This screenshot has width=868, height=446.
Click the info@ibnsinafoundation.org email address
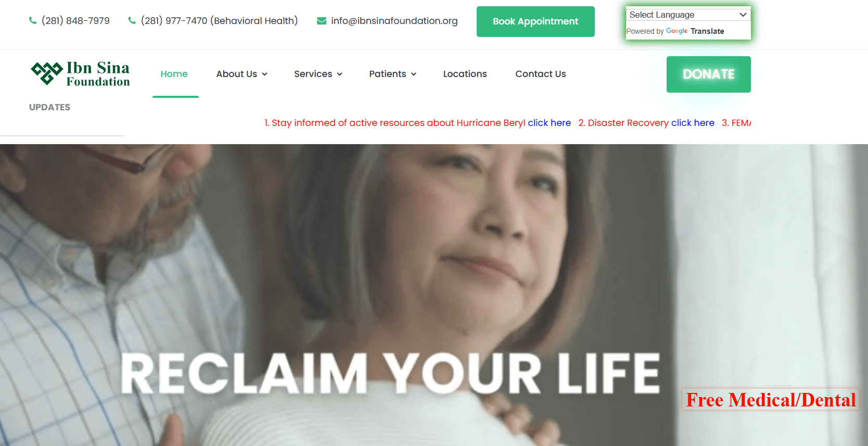394,21
